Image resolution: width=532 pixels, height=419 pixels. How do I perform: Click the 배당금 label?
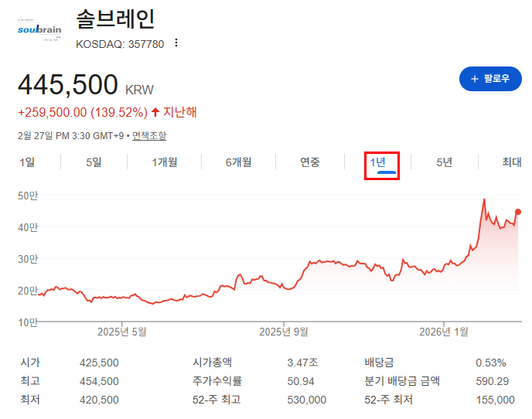coord(379,363)
